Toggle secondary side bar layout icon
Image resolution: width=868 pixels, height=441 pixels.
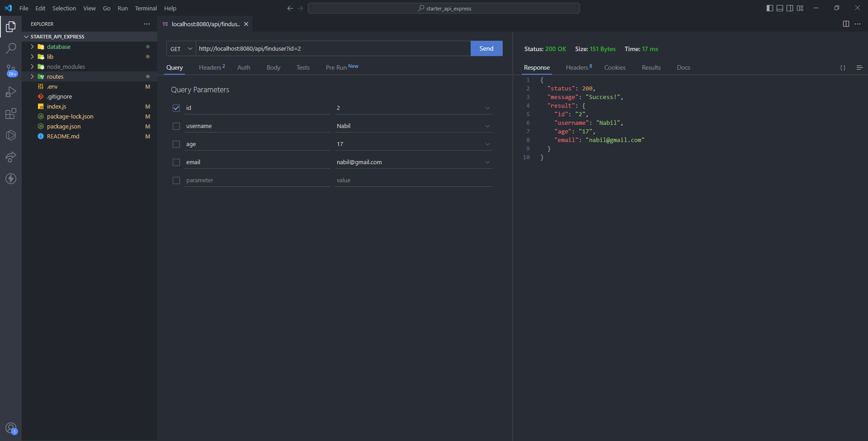coord(790,8)
